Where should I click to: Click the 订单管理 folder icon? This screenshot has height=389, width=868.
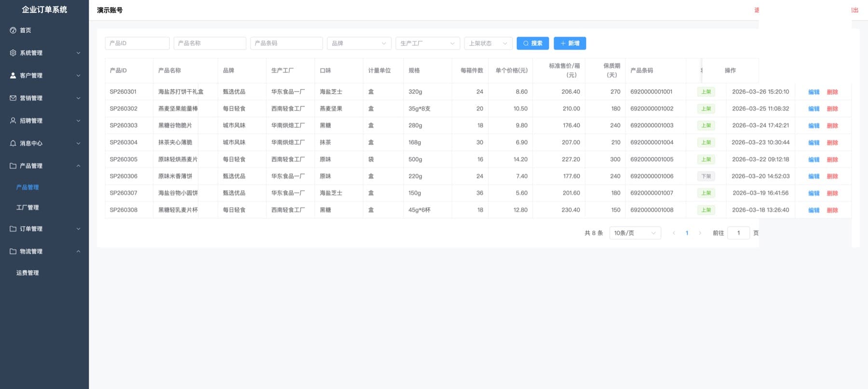(x=13, y=229)
